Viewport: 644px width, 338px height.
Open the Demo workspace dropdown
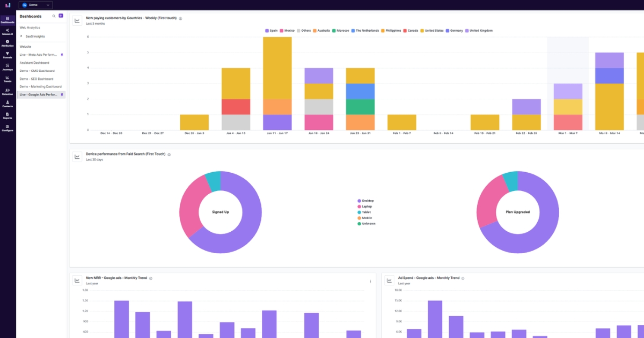click(36, 5)
